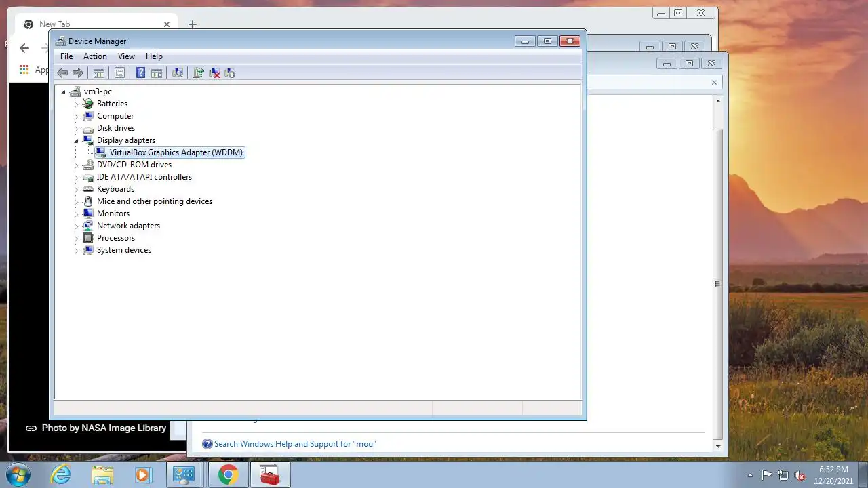This screenshot has height=488, width=868.
Task: Expand the DVD/CD-ROM drives node
Action: click(76, 165)
